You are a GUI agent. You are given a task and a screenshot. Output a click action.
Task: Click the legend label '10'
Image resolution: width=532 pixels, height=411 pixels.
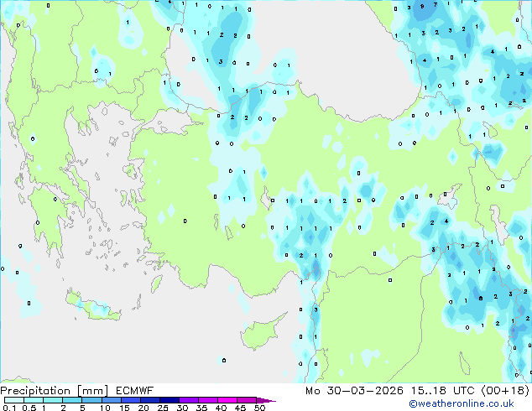click(105, 408)
